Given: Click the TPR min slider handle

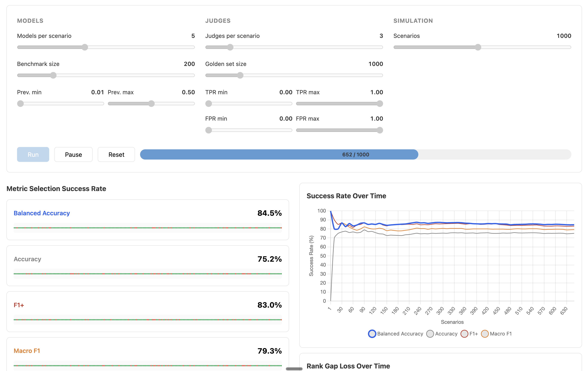Looking at the screenshot, I should tap(209, 104).
